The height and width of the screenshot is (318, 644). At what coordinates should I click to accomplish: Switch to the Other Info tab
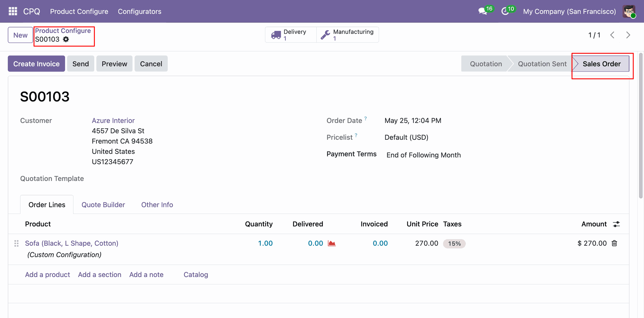pos(157,205)
